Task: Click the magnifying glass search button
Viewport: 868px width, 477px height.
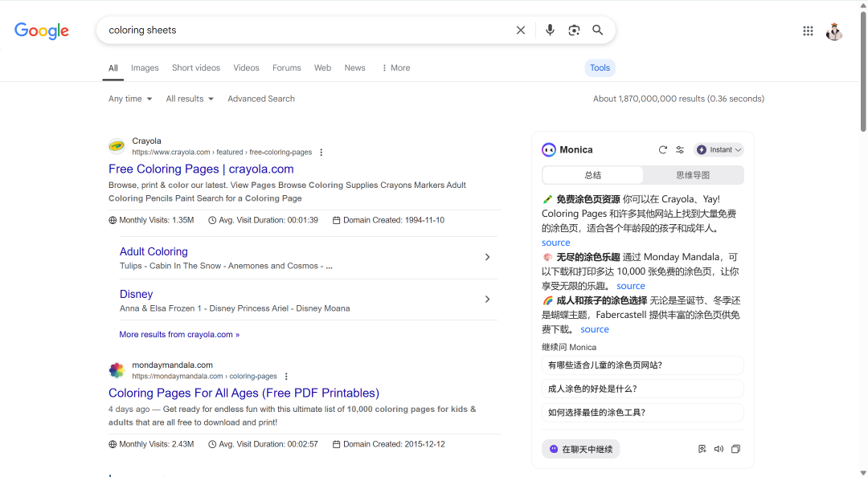Action: click(x=598, y=30)
